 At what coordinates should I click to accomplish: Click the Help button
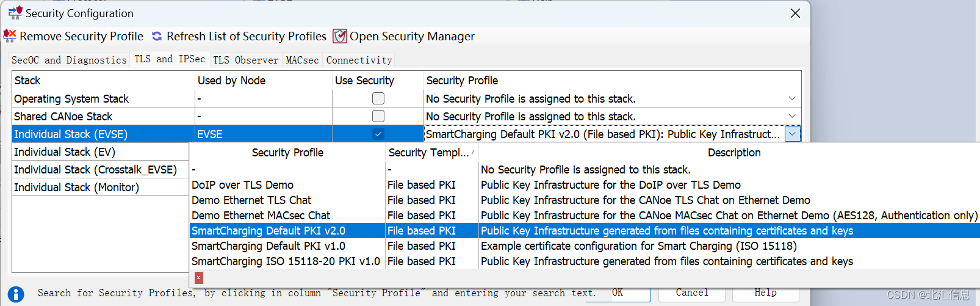pos(765,293)
